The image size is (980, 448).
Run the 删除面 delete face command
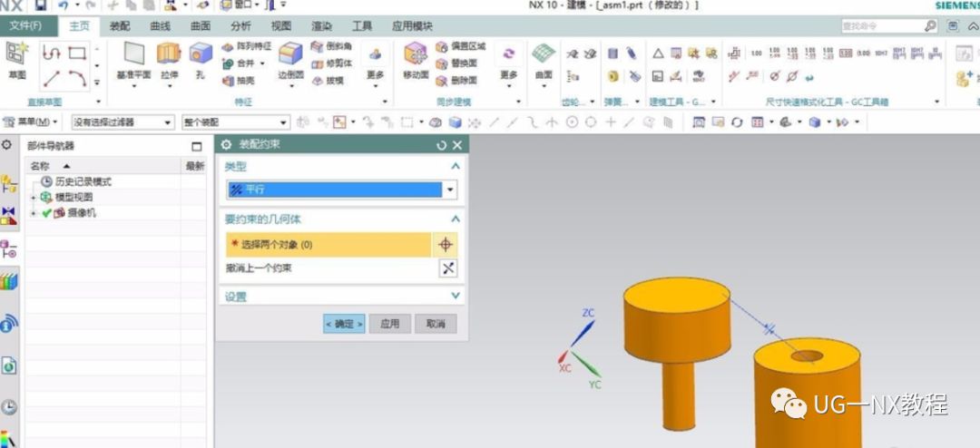coord(456,81)
